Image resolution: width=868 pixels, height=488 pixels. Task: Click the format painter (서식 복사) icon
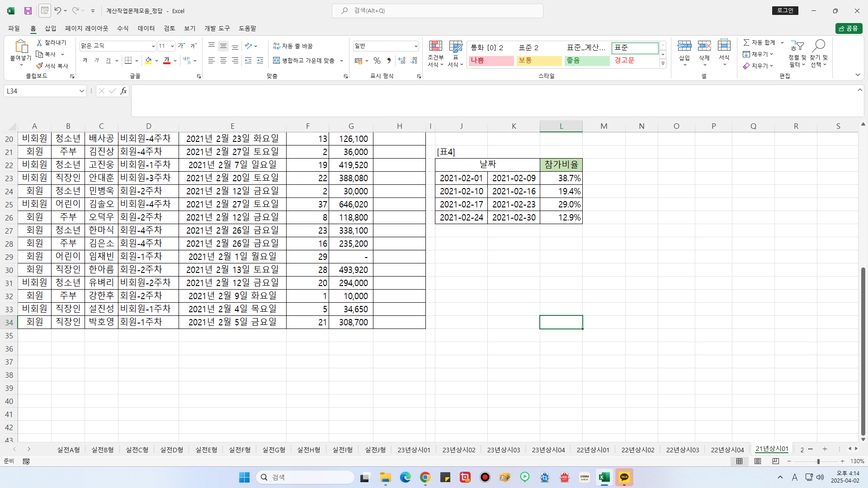(x=40, y=66)
